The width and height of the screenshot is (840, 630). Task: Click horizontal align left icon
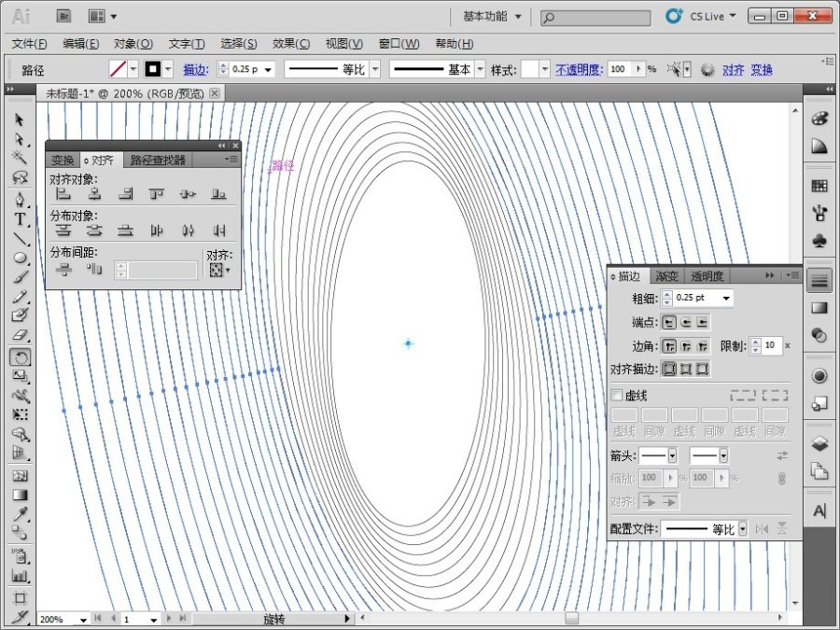click(x=63, y=193)
